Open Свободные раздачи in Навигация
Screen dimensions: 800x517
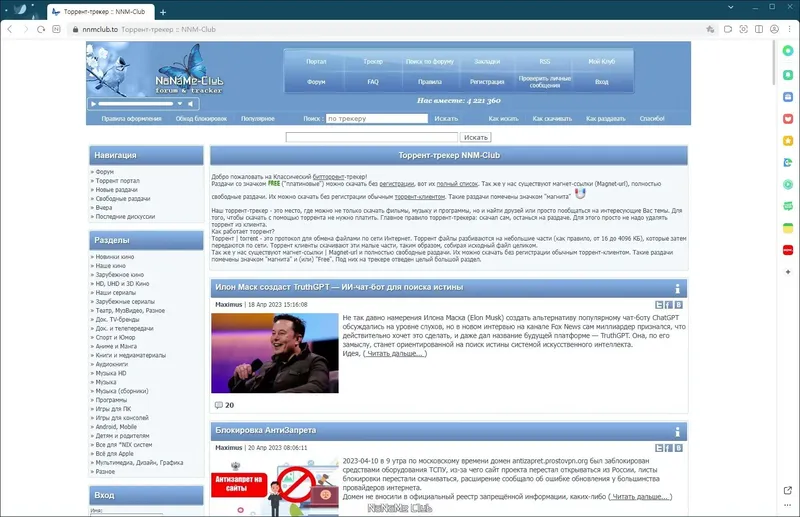pos(123,199)
